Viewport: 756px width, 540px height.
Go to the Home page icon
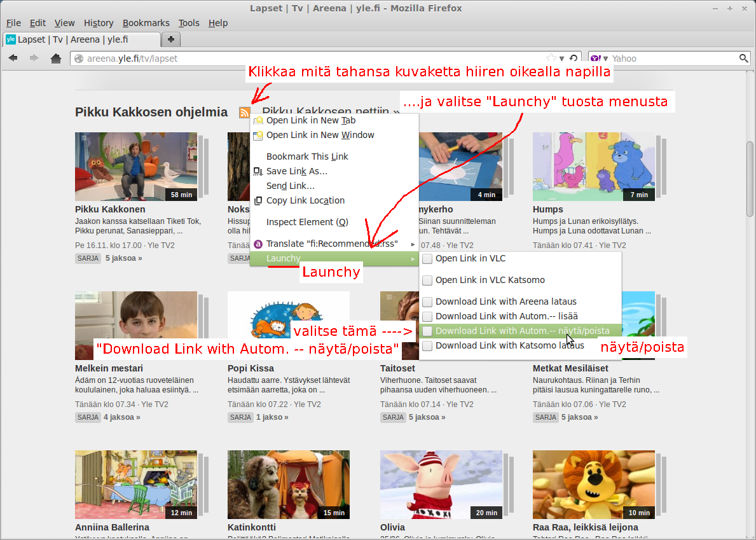(56, 59)
